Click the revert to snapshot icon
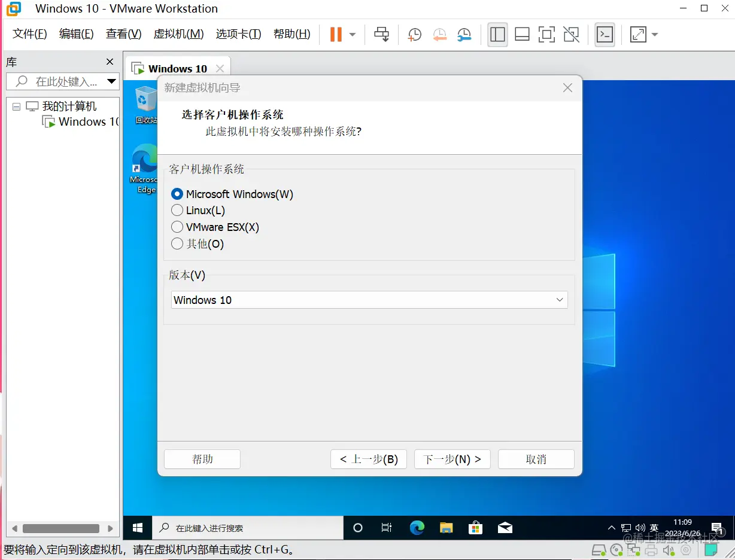 coord(439,35)
